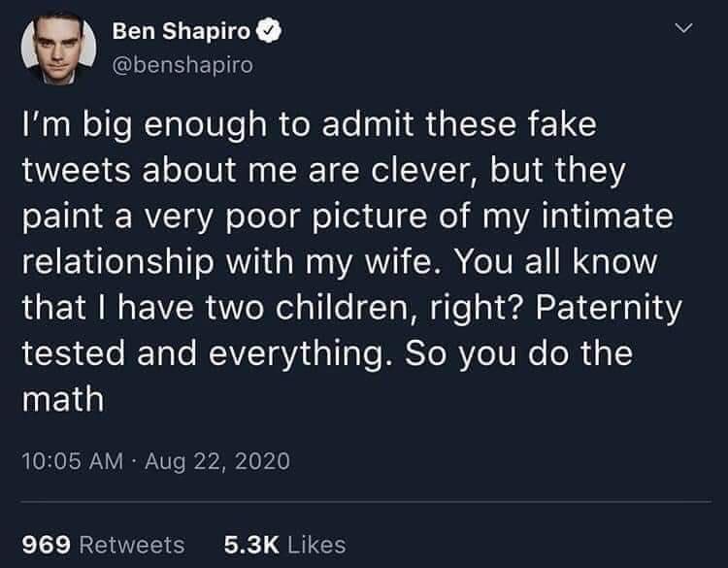Image resolution: width=728 pixels, height=568 pixels.
Task: Click the 5.3K number in likes count
Action: click(250, 544)
